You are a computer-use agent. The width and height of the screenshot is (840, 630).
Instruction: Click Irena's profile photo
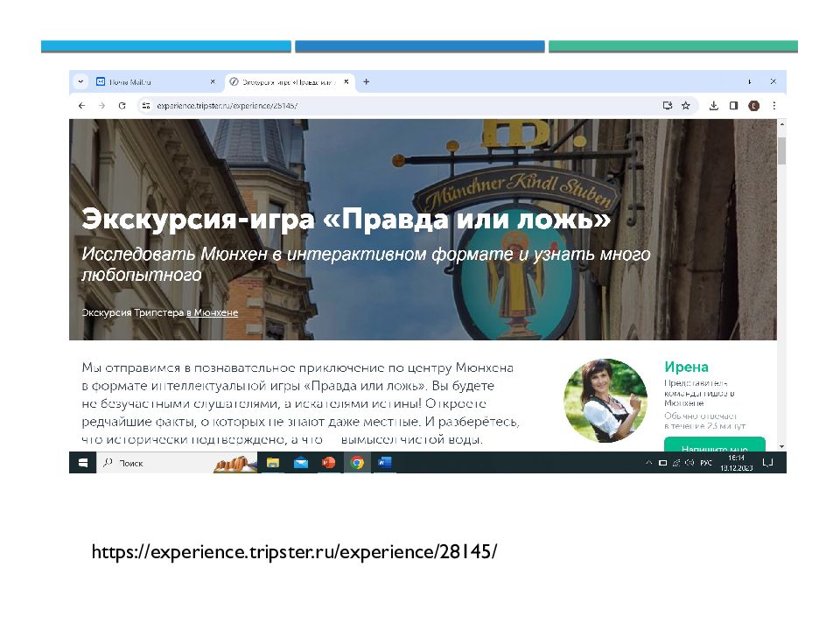tap(605, 400)
